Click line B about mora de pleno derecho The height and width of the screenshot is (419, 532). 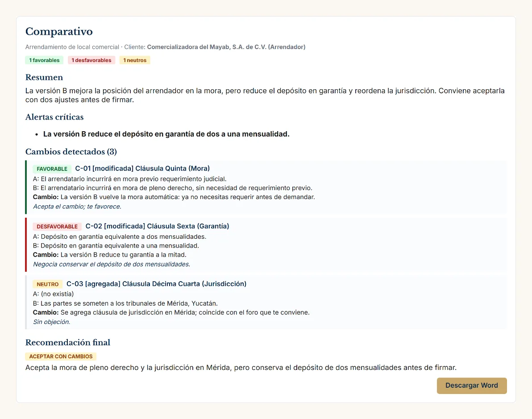coord(173,188)
